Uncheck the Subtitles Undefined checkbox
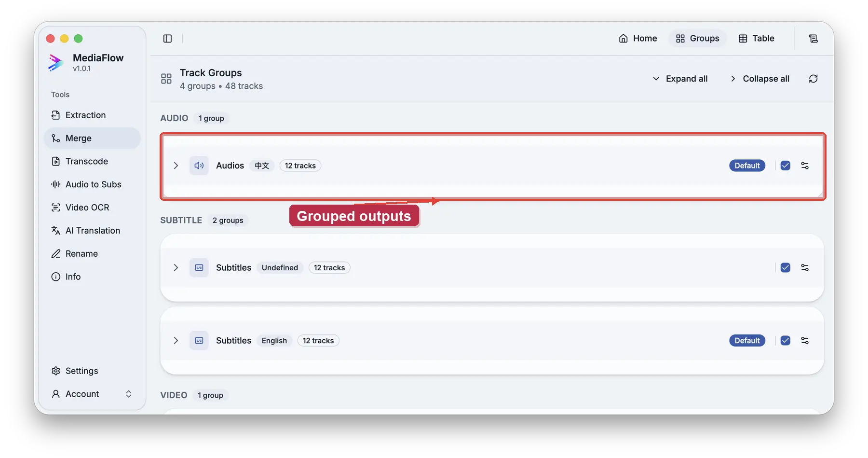The width and height of the screenshot is (868, 458). click(786, 268)
